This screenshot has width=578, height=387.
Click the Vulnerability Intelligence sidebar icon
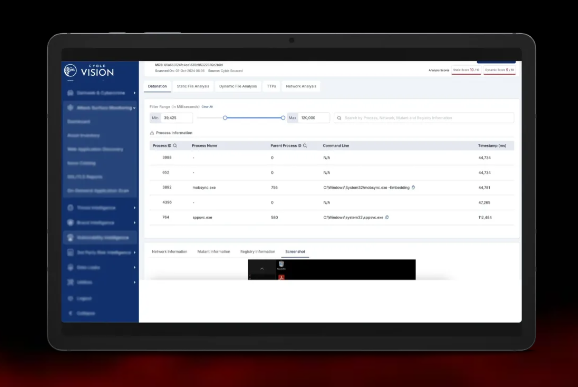(x=70, y=238)
